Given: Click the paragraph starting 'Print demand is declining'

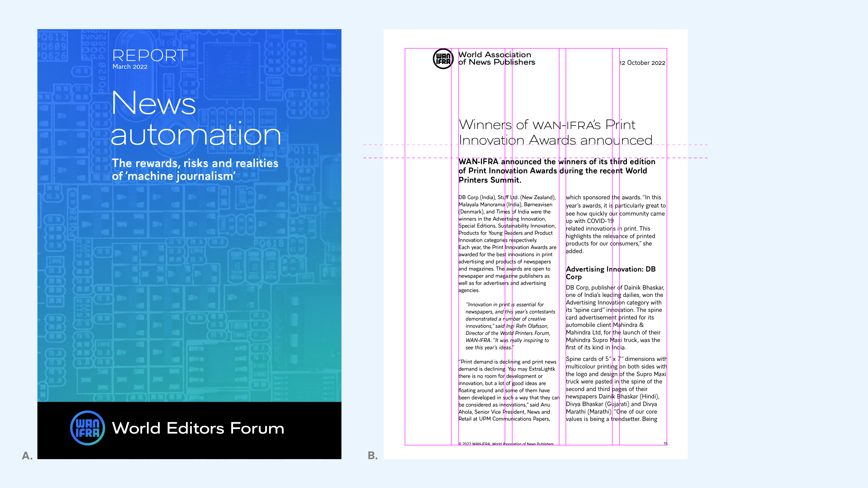Looking at the screenshot, I should click(x=509, y=390).
